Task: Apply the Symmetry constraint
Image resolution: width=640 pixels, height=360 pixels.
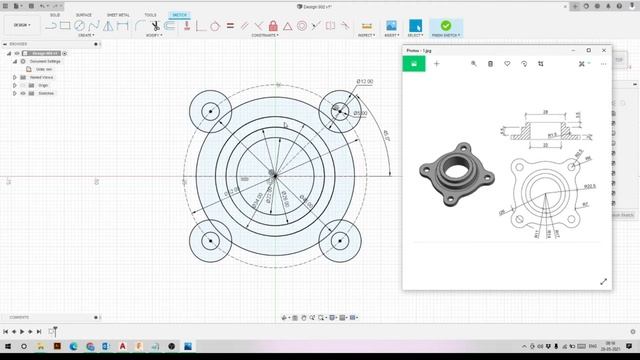Action: 331,26
